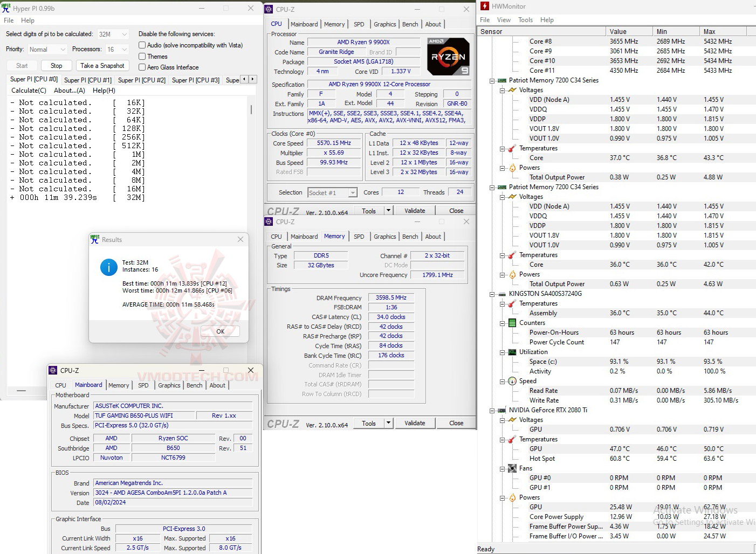Click the Ryzen 9 logo in CPU-Z
The image size is (756, 554).
coord(448,56)
